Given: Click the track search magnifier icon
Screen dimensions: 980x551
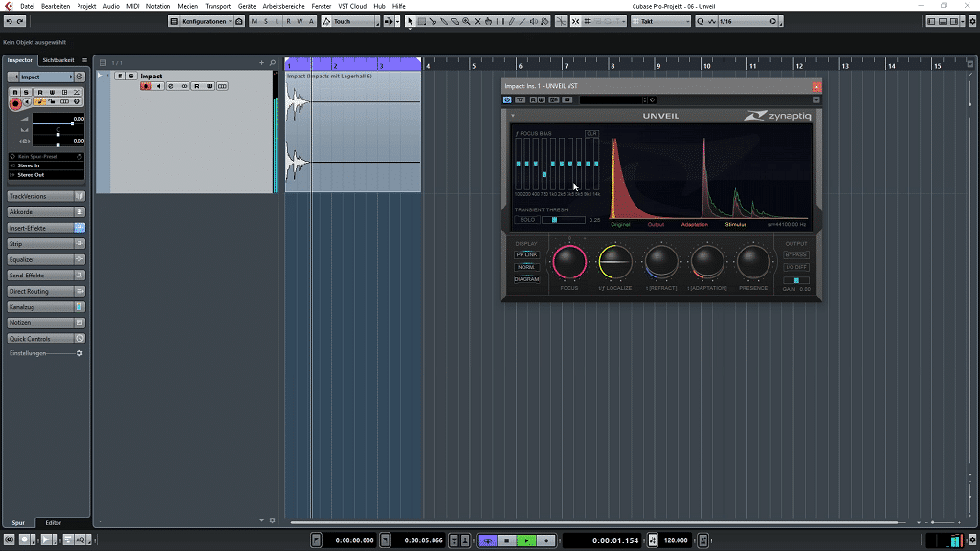Looking at the screenshot, I should pyautogui.click(x=273, y=62).
